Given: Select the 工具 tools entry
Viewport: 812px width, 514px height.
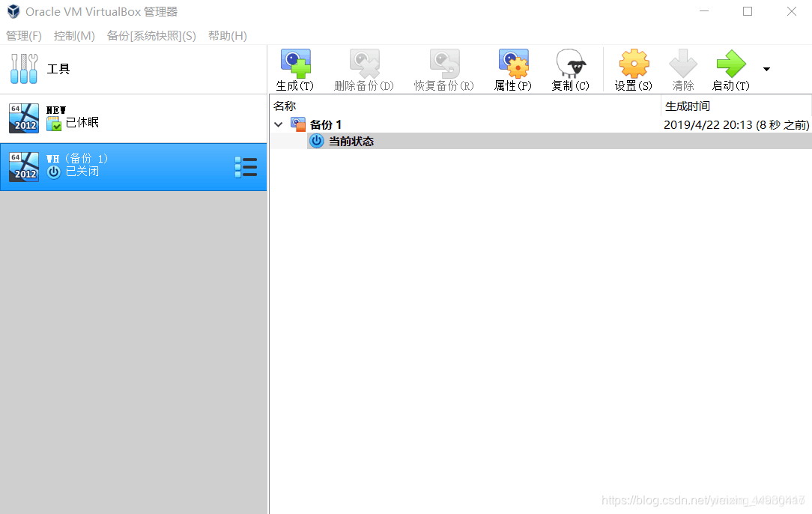Looking at the screenshot, I should 133,69.
